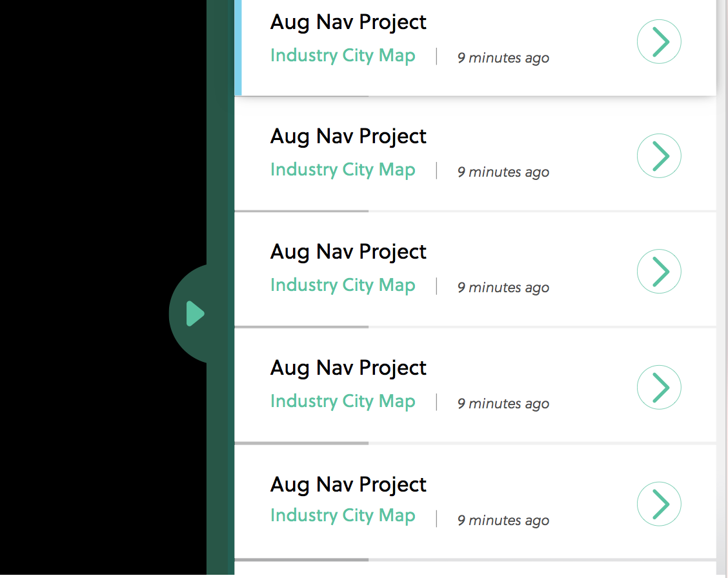
Task: Open Industry City Map link in bottom item
Action: point(343,515)
